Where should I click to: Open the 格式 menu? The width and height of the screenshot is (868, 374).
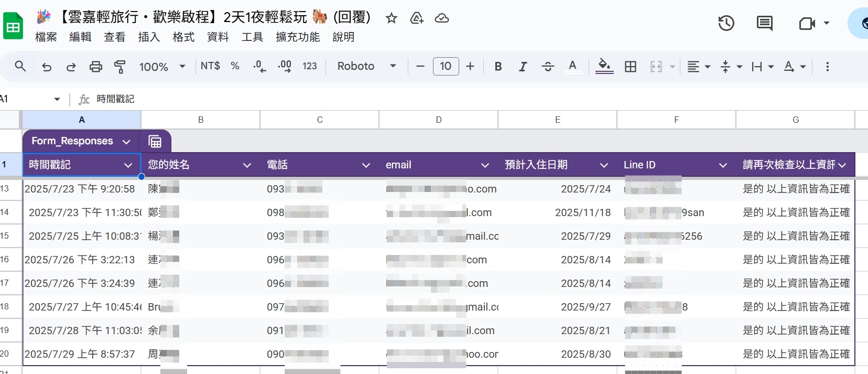coord(183,37)
